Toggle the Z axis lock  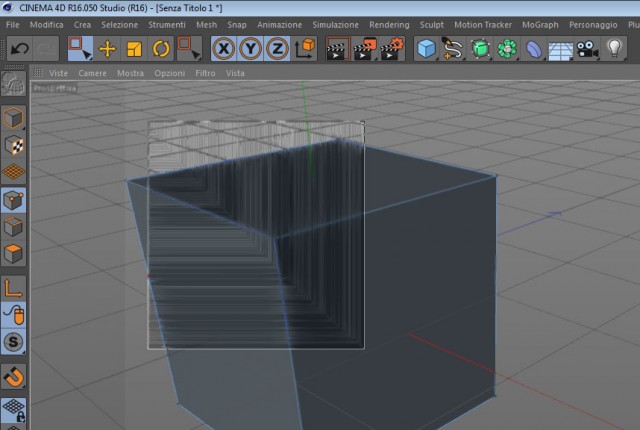(x=277, y=49)
